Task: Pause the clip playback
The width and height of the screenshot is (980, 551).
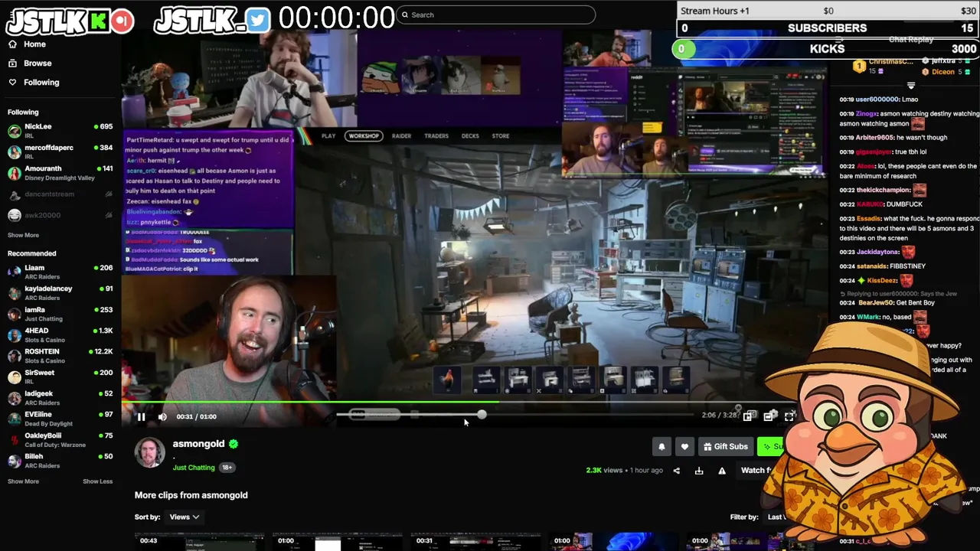Action: pyautogui.click(x=141, y=416)
